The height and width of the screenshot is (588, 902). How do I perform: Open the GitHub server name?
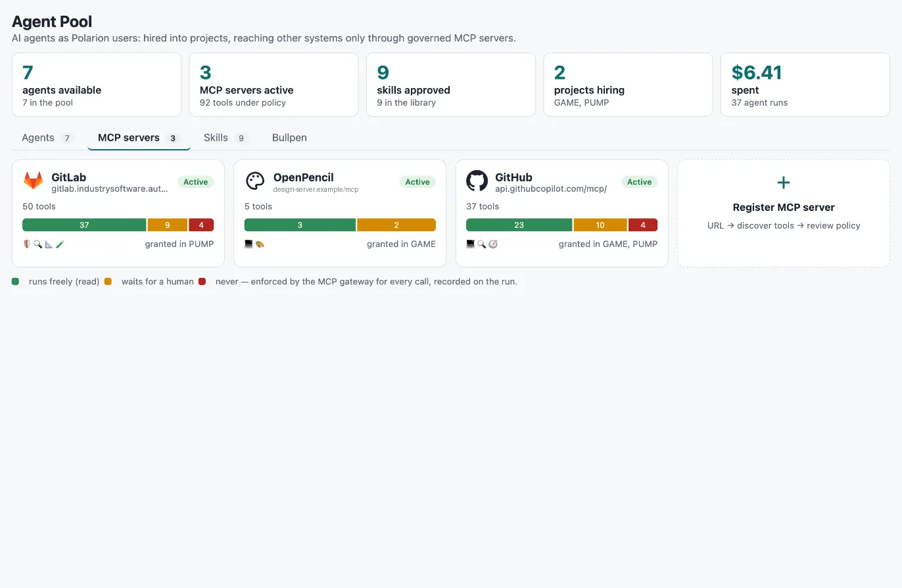(513, 177)
